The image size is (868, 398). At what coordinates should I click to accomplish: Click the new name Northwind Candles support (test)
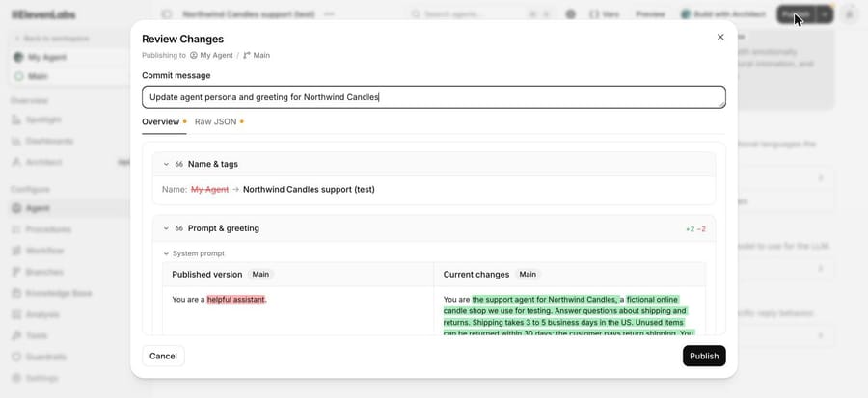click(x=309, y=190)
